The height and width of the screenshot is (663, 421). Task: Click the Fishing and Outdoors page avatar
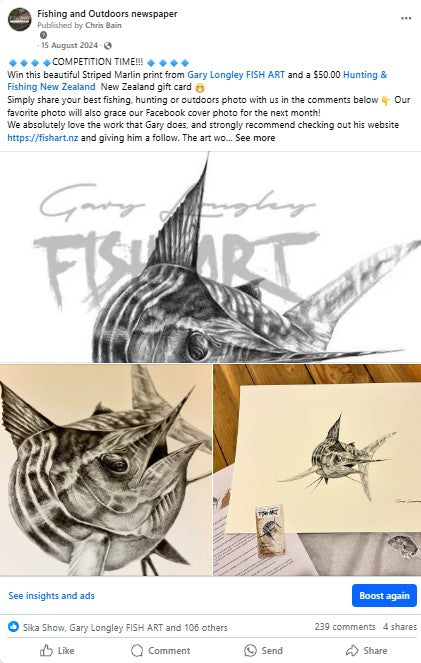coord(20,19)
